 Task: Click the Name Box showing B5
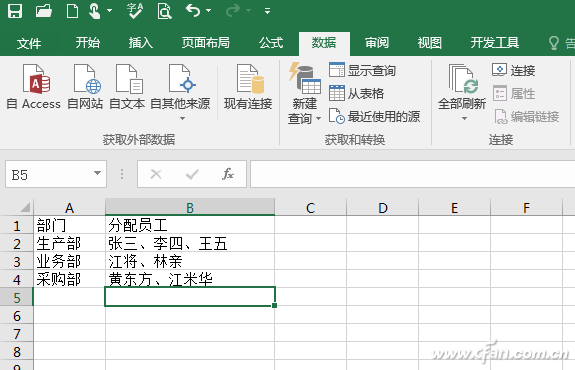pos(49,174)
